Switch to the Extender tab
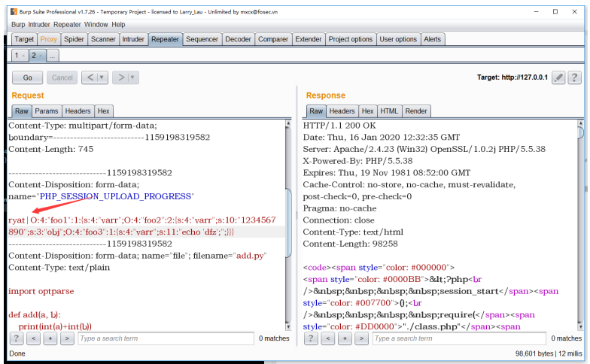Viewport: 590px width, 364px height. (309, 39)
